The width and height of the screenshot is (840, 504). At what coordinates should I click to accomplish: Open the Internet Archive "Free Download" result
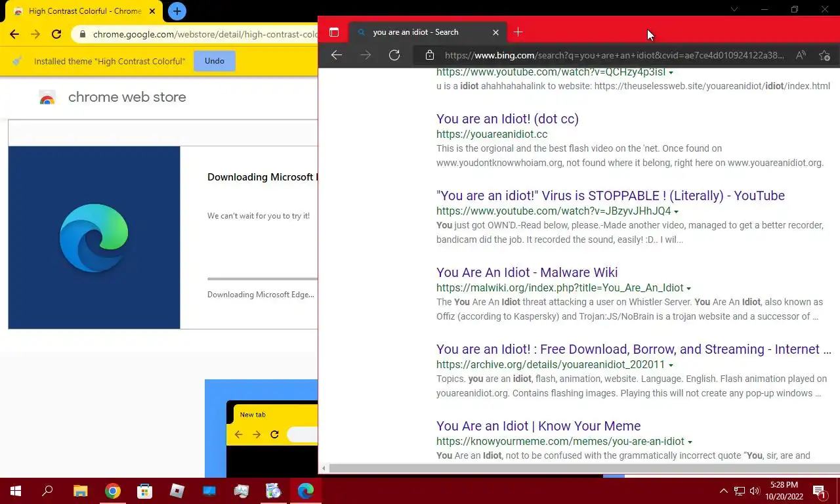(633, 349)
